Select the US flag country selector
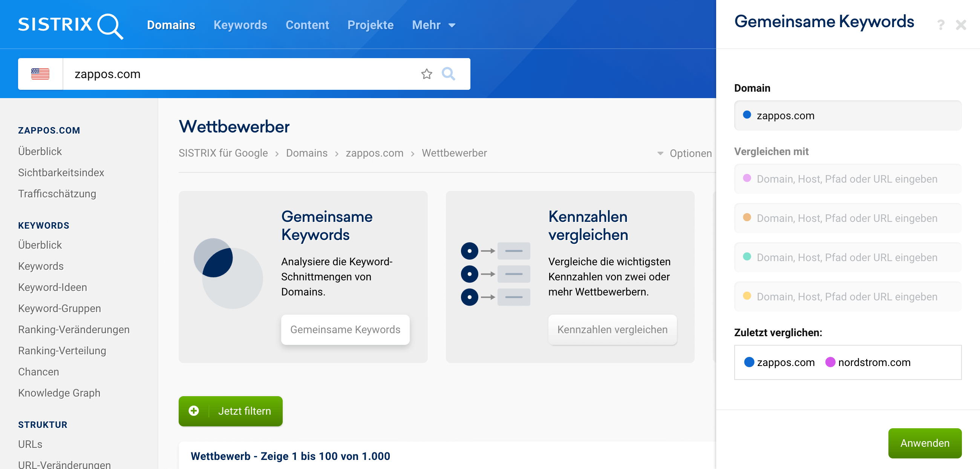The width and height of the screenshot is (980, 469). click(x=40, y=74)
